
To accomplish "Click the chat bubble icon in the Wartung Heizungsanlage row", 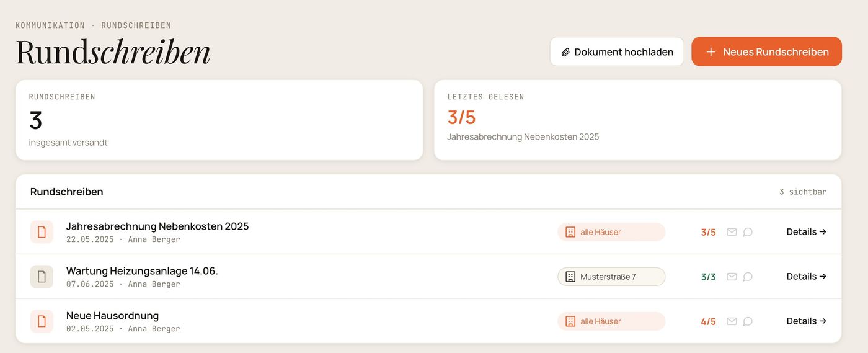I will click(x=748, y=277).
